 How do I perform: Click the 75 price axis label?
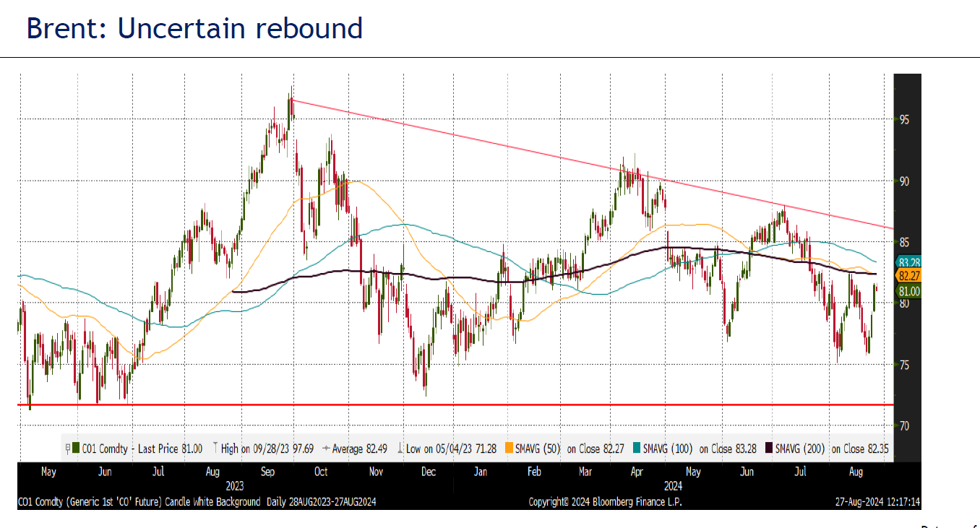pyautogui.click(x=904, y=364)
